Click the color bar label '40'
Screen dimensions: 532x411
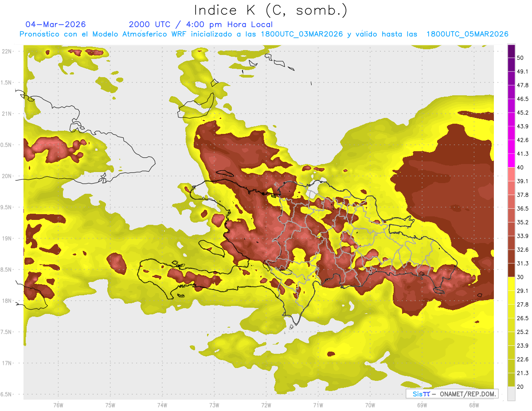[x=520, y=168]
